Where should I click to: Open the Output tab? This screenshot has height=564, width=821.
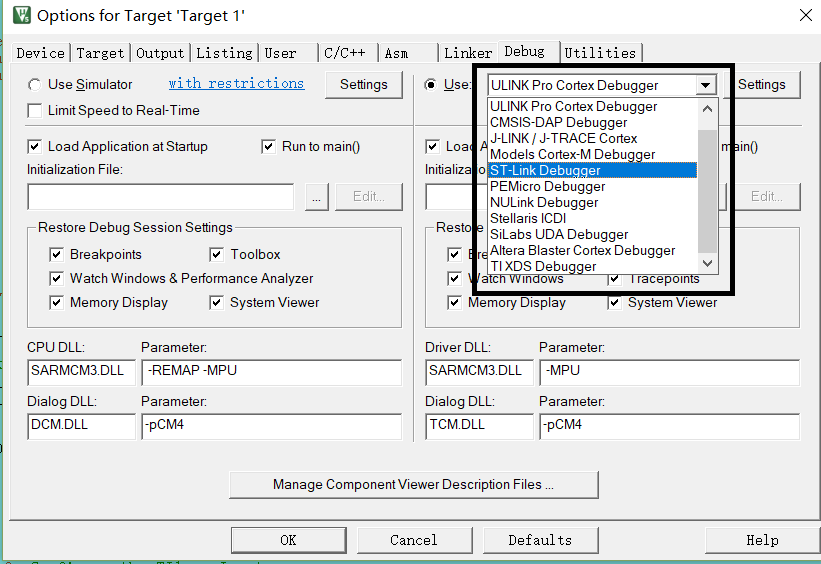pyautogui.click(x=160, y=53)
